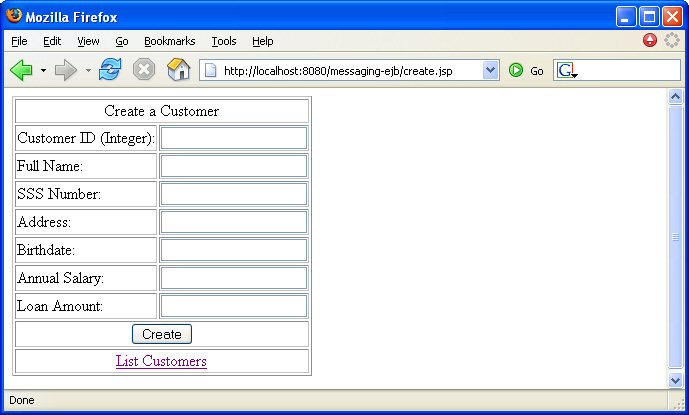Open the Tools menu
This screenshot has height=415, width=689.
[x=224, y=41]
